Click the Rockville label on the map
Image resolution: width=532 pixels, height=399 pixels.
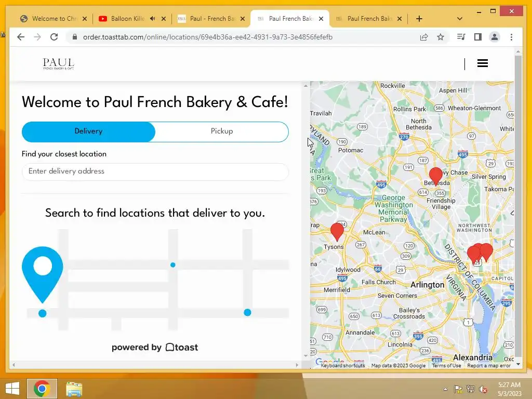(393, 86)
